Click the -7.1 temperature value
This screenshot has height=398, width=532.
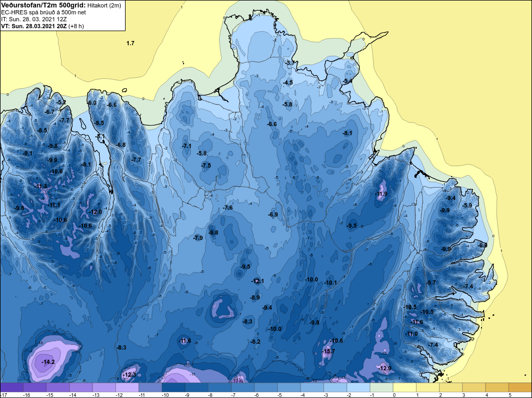click(x=186, y=146)
